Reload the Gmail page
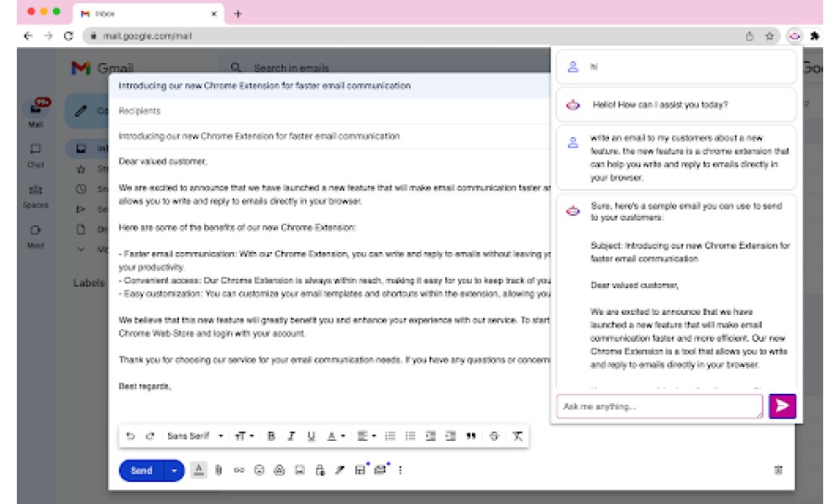 click(x=68, y=36)
